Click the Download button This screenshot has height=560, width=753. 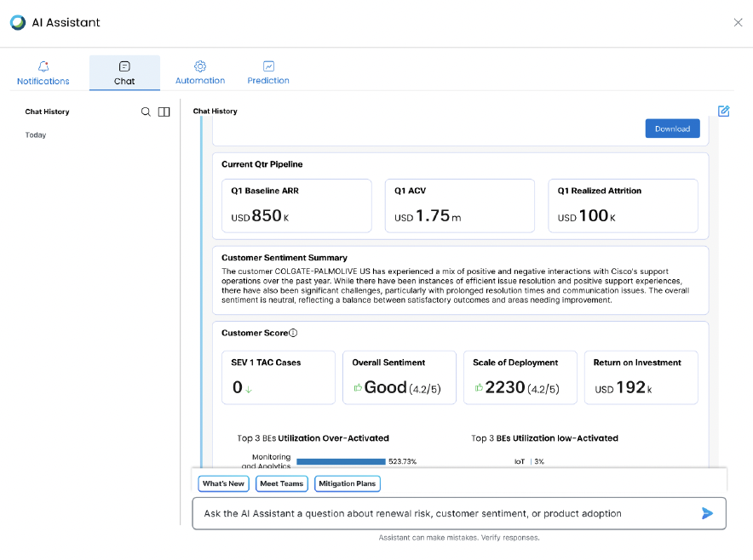tap(672, 129)
